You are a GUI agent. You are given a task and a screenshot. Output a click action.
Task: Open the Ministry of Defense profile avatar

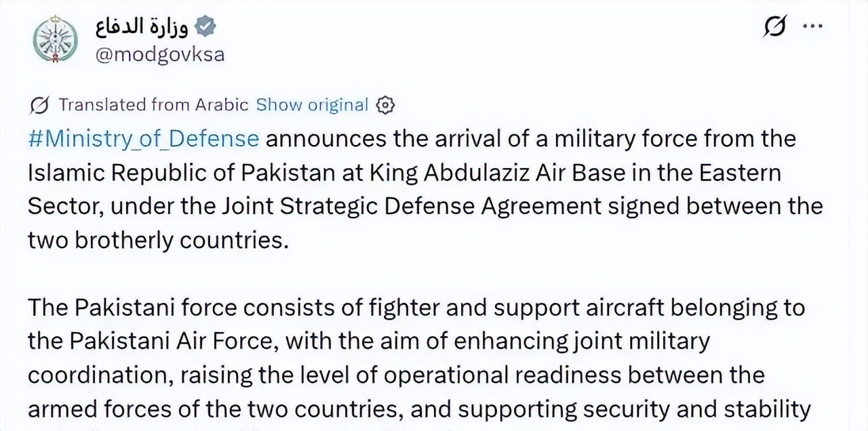pos(56,40)
